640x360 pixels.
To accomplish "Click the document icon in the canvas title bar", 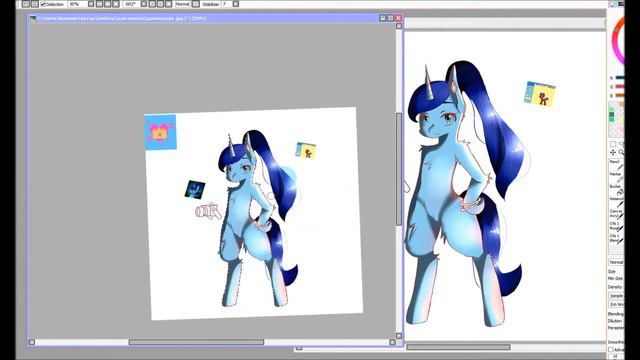I will point(33,18).
